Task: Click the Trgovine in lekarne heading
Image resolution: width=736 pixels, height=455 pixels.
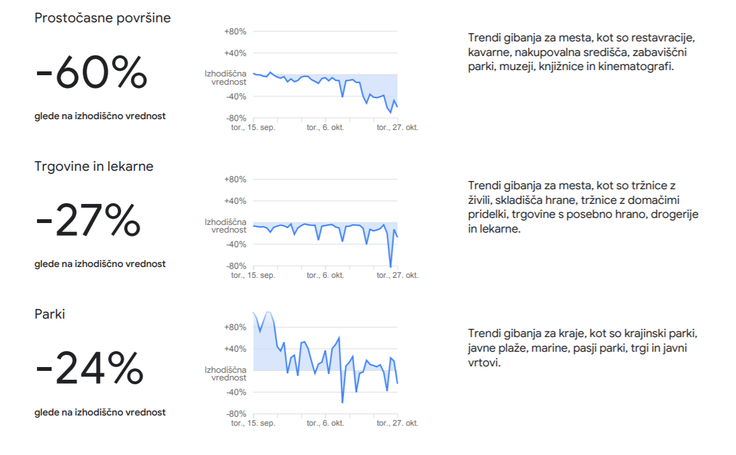Action: pos(94,166)
